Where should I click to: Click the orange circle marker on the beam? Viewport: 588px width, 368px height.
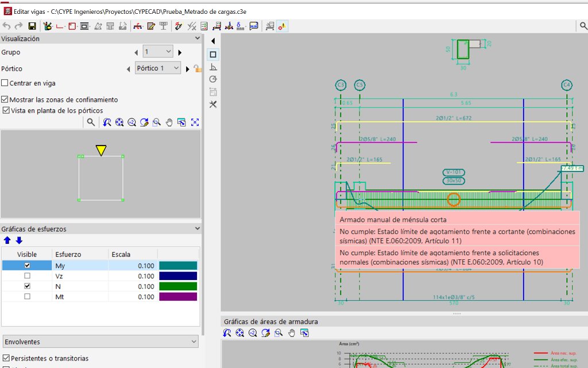click(x=454, y=200)
